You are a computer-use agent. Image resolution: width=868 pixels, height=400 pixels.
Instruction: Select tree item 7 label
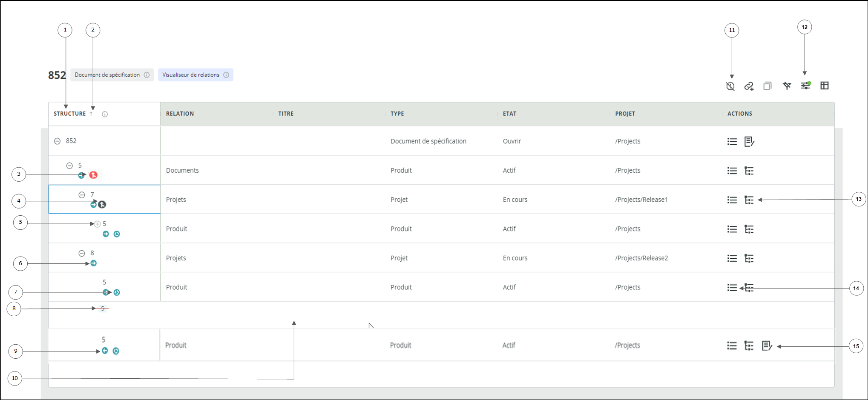[x=92, y=194]
